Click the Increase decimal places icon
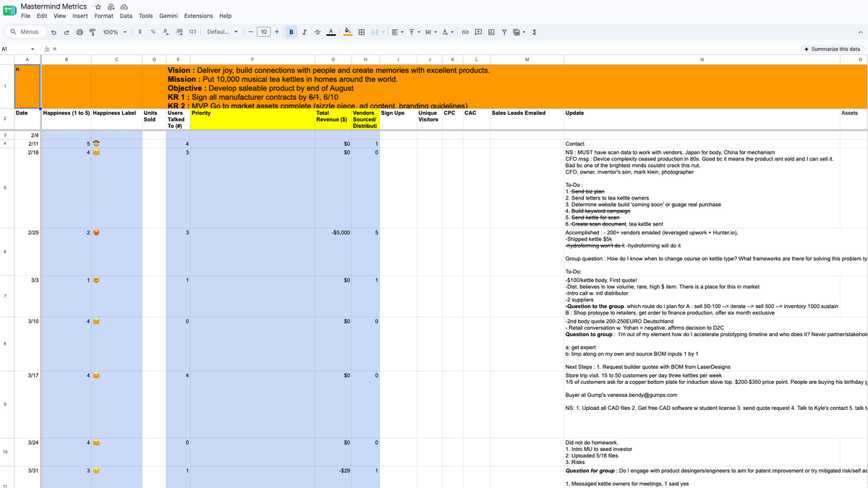 [179, 32]
